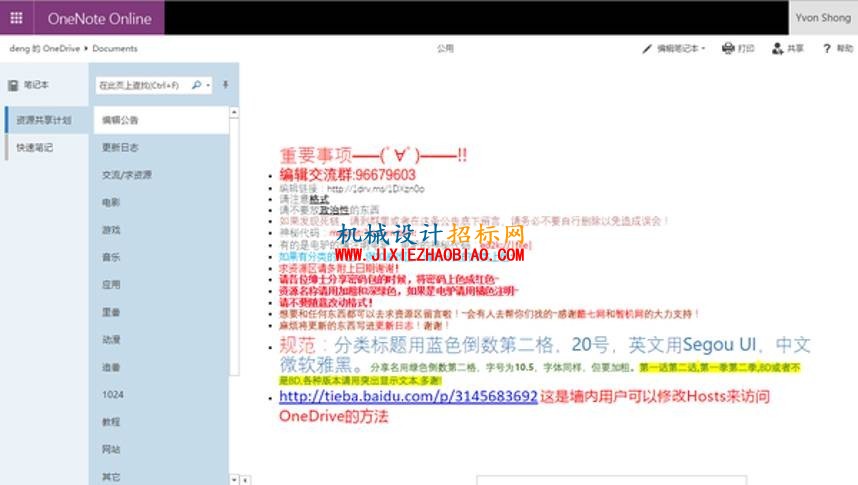Viewport: 858px width, 485px height.
Task: Open the 网站 page
Action: (x=161, y=449)
